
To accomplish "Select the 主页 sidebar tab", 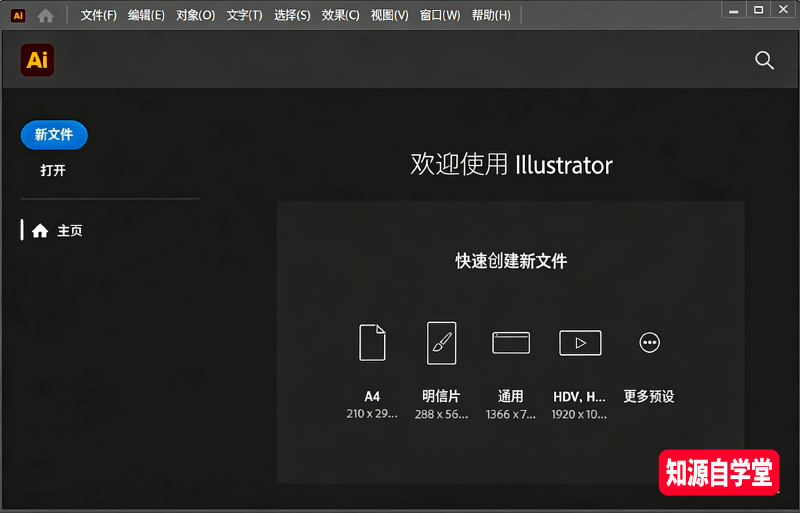I will pos(52,231).
